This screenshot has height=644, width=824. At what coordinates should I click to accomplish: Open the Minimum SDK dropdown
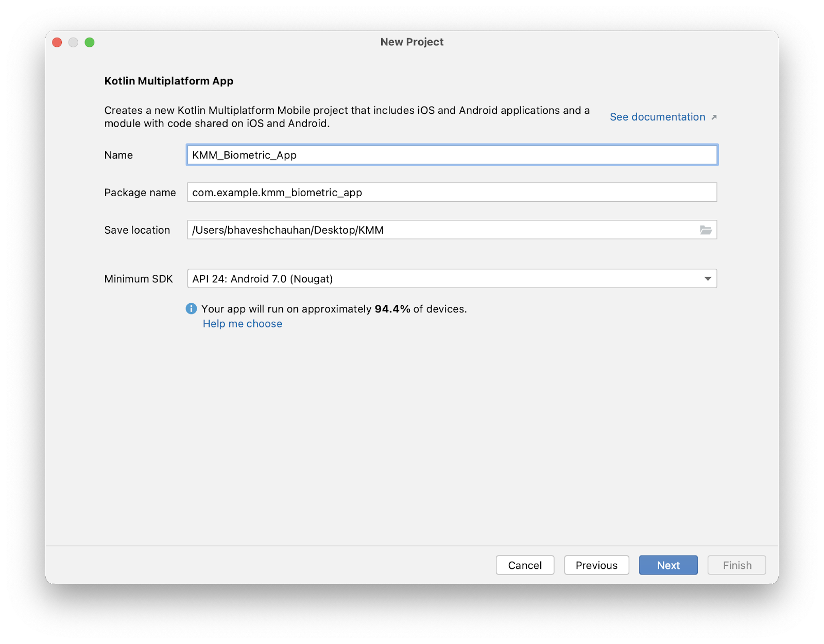(x=452, y=279)
